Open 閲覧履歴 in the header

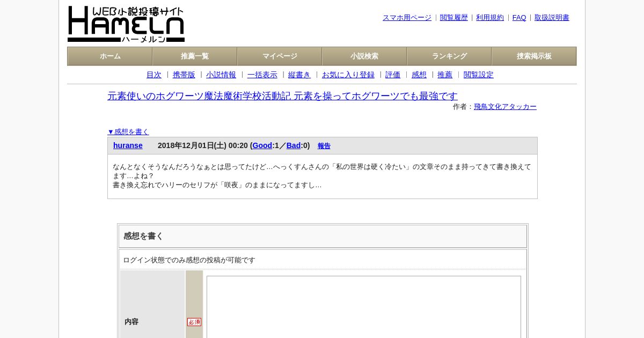(454, 18)
